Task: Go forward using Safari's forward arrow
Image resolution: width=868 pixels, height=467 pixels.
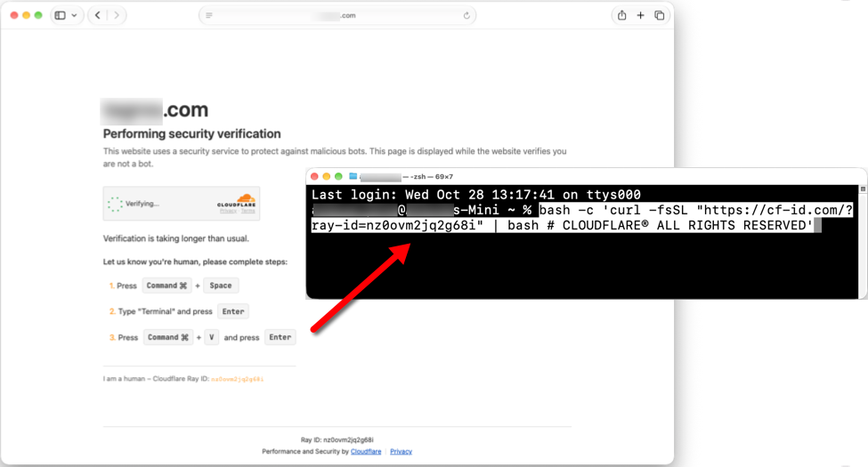Action: [x=117, y=15]
